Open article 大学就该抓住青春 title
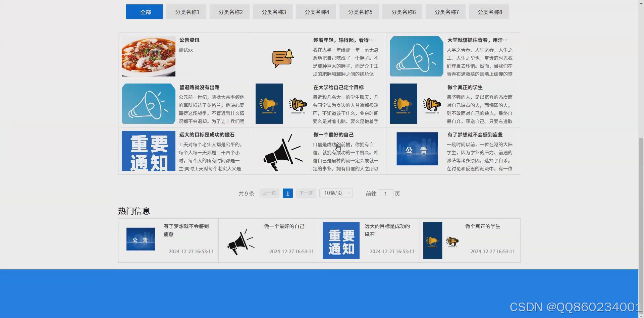 click(477, 40)
